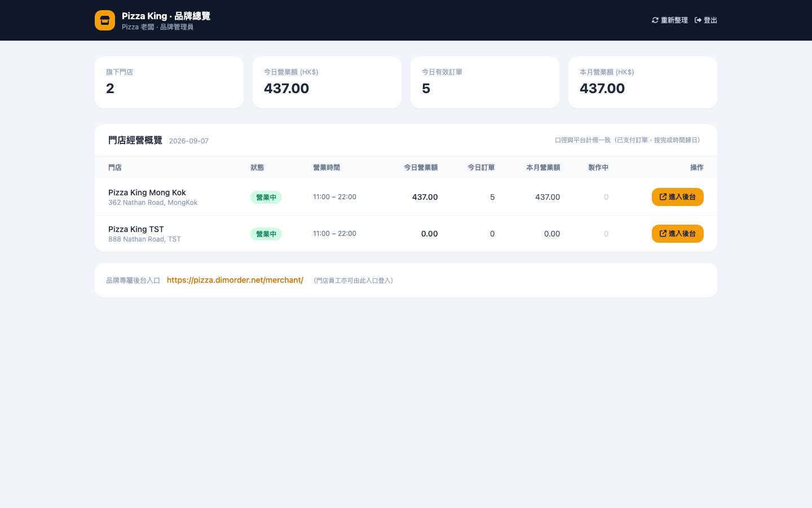Image resolution: width=812 pixels, height=508 pixels.
Task: Click the 門店 column header
Action: (x=115, y=168)
